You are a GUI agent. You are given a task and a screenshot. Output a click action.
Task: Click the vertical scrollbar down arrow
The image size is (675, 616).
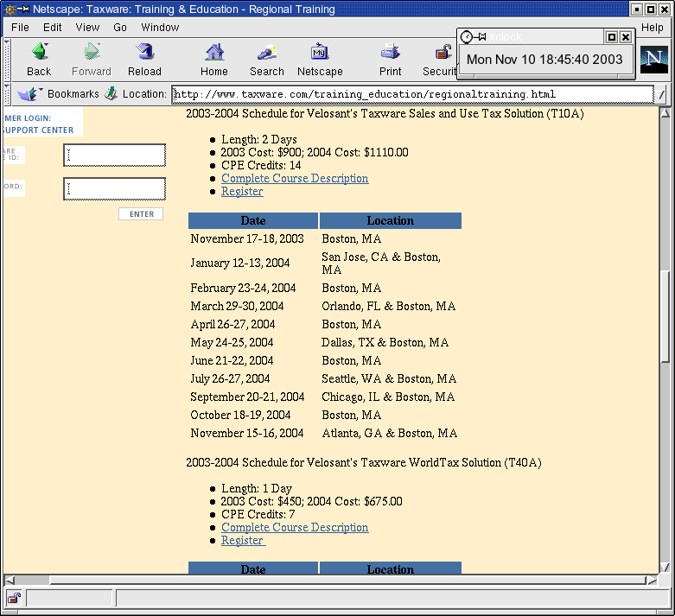click(x=665, y=568)
